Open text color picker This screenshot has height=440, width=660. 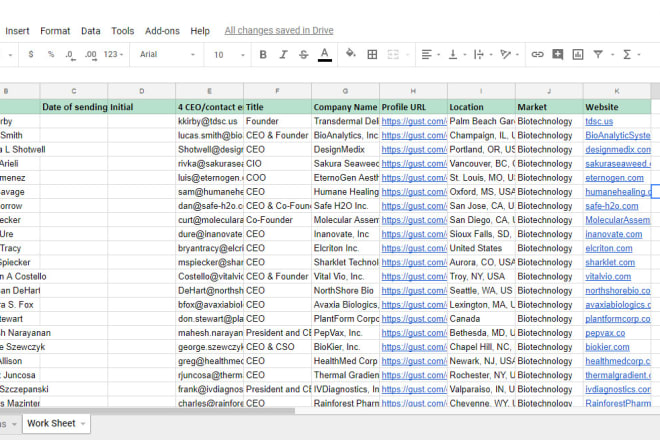325,55
